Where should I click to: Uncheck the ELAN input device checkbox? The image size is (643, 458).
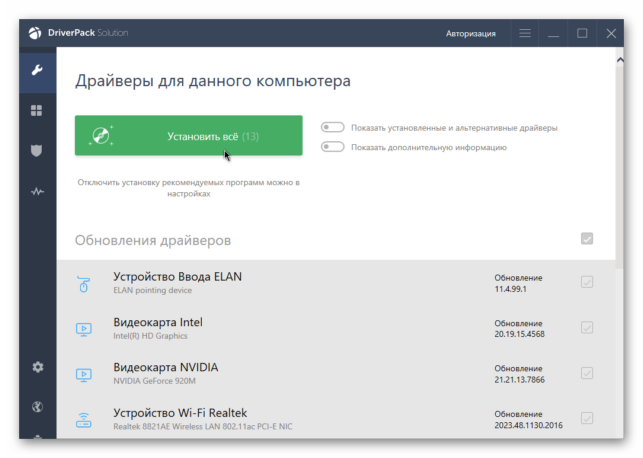tap(587, 282)
